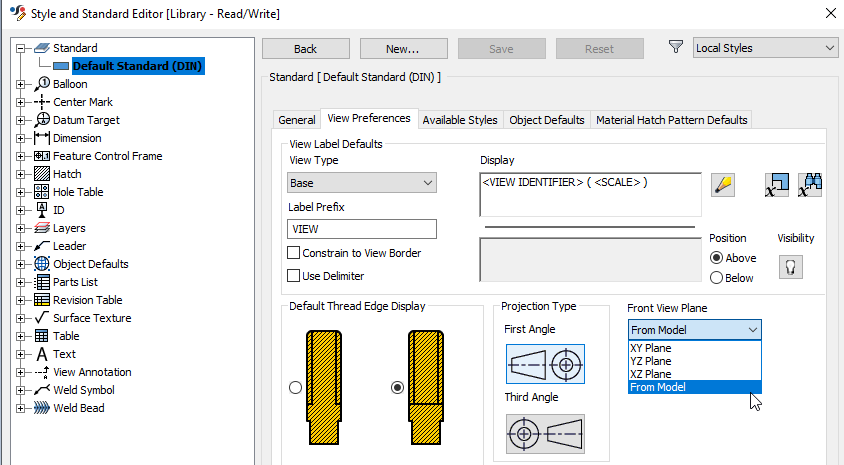Click the Table icon in the tree
844x465 pixels.
(x=42, y=336)
